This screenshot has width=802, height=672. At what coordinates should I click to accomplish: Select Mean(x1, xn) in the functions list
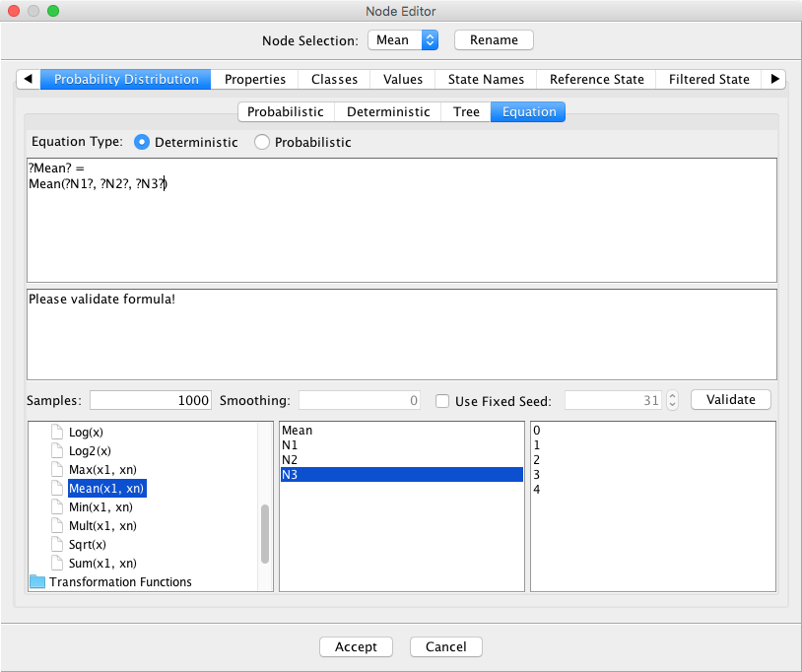106,489
